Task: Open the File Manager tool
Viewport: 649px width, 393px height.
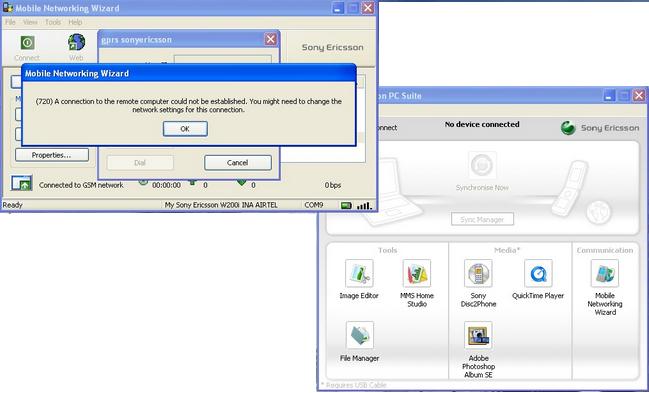Action: coord(360,335)
